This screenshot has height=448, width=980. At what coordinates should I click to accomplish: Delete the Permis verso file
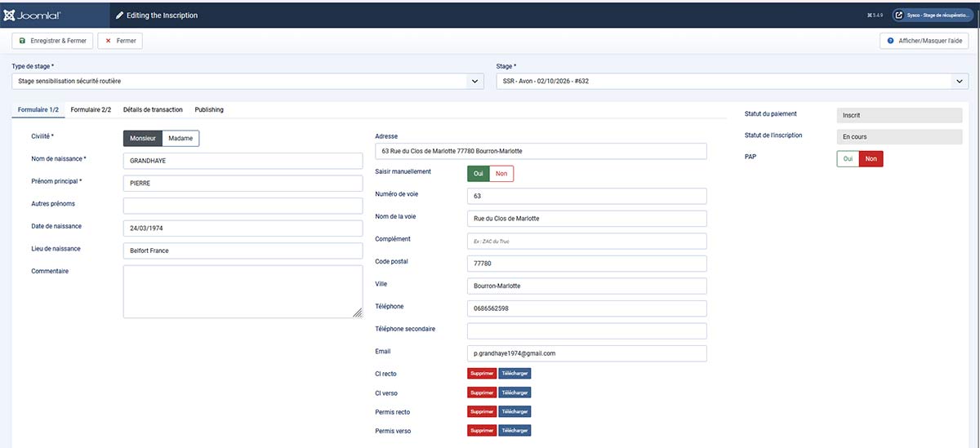[x=482, y=430]
